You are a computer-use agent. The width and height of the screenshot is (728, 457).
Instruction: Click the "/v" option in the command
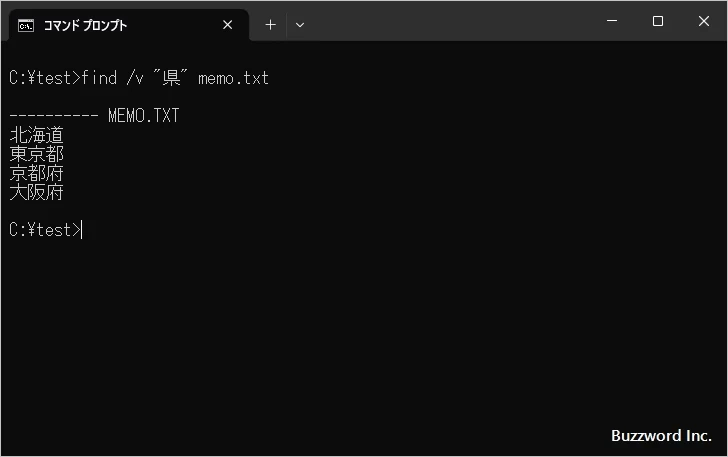pos(135,78)
